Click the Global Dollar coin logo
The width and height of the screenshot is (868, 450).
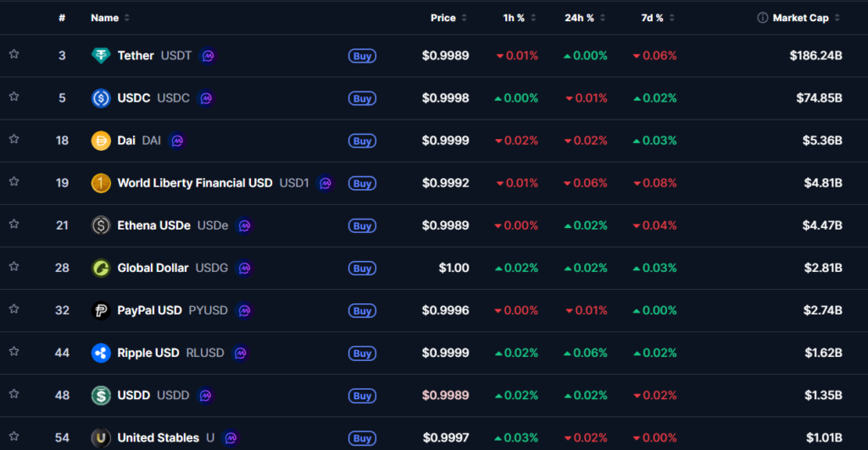[x=101, y=268]
